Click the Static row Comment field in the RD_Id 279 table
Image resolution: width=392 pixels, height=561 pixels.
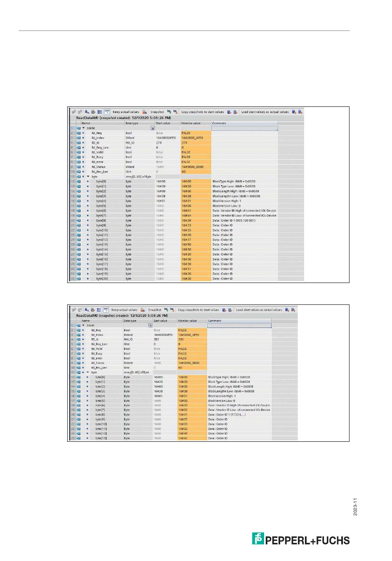244,128
